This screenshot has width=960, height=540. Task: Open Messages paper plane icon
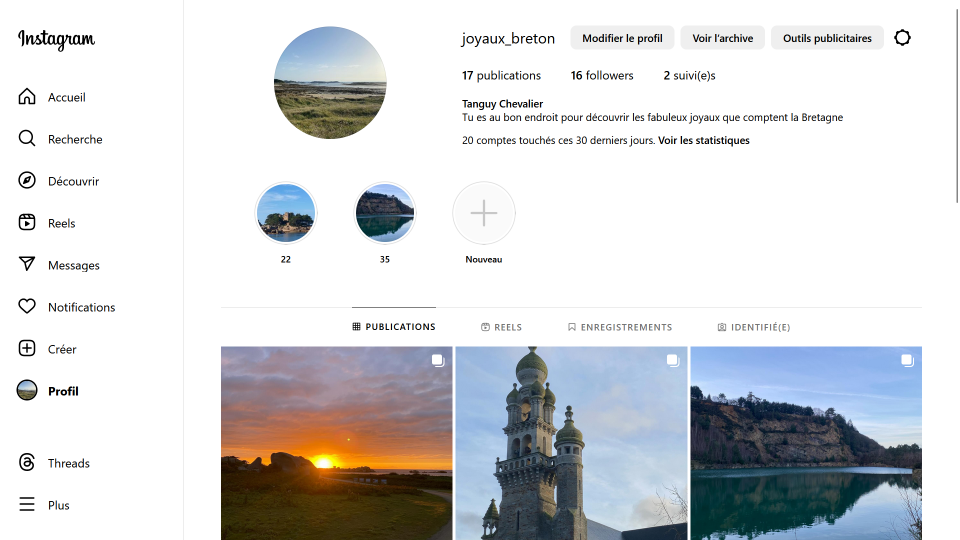(x=27, y=265)
